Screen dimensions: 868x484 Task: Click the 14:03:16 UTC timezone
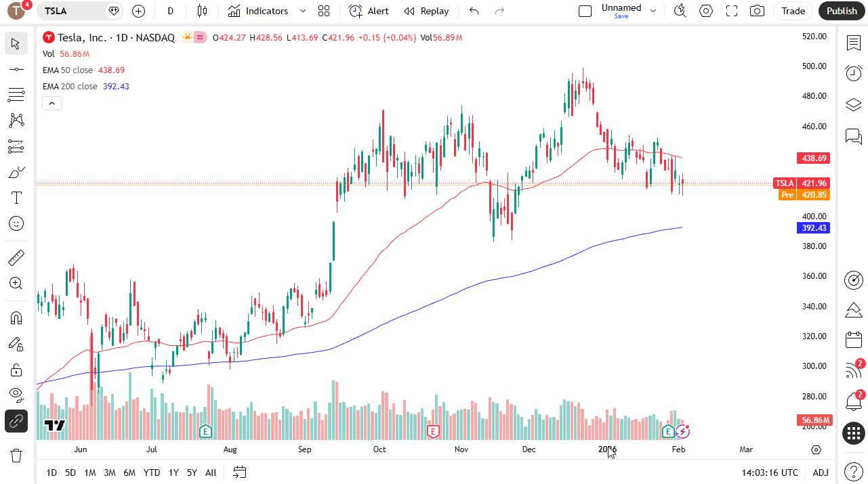770,472
